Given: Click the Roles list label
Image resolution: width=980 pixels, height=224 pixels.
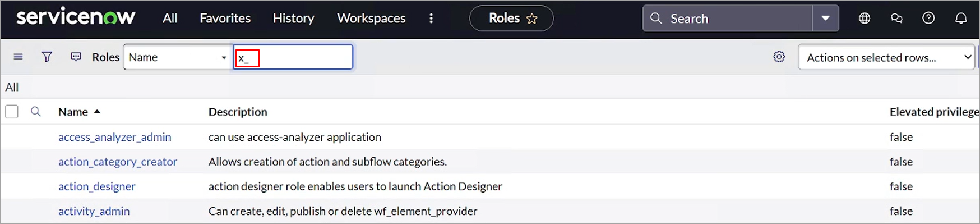Looking at the screenshot, I should click(106, 57).
